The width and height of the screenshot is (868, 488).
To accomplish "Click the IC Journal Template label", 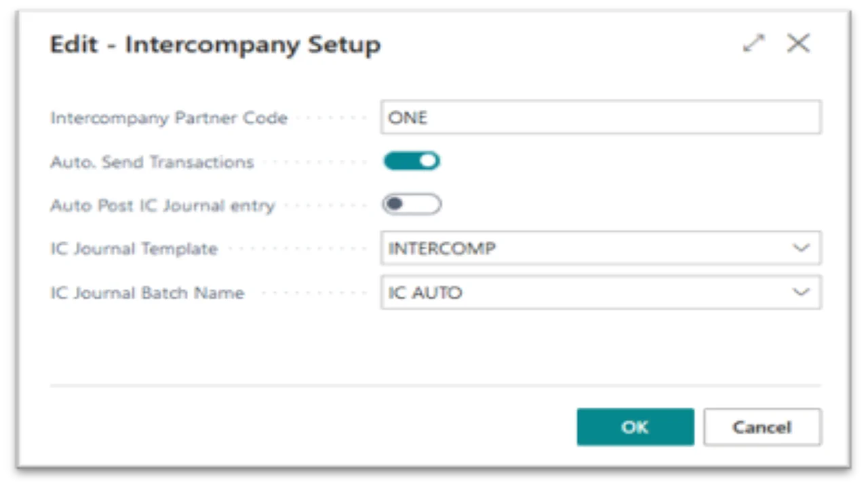I will (134, 249).
